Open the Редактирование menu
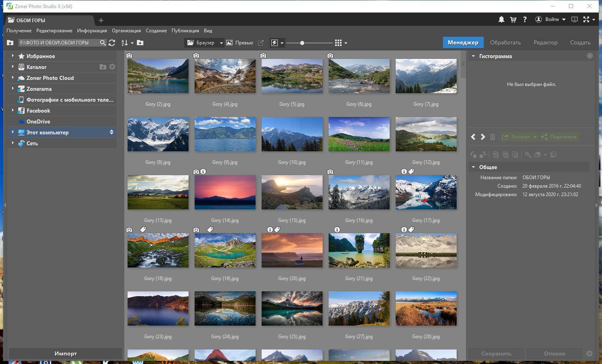602x364 pixels. pos(55,31)
